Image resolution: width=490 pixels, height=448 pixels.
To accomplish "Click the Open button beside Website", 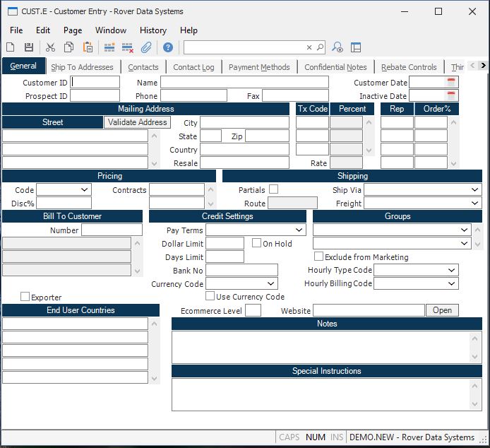I will (442, 310).
